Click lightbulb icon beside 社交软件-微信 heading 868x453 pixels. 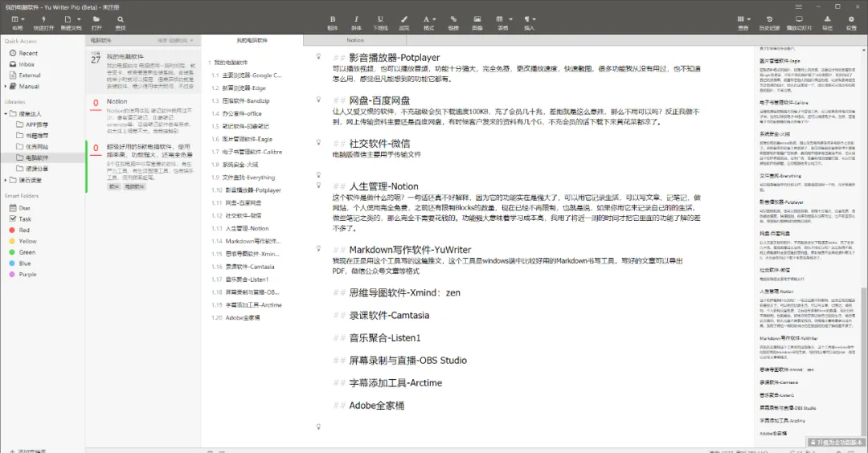[318, 142]
